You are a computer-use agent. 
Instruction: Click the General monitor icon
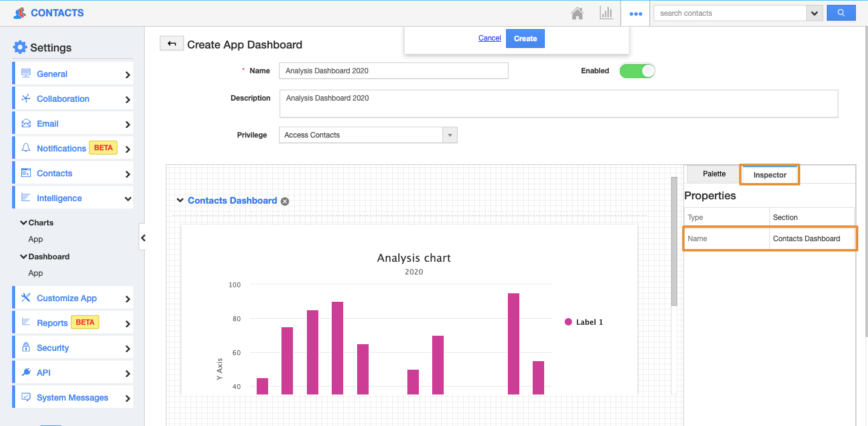tap(26, 73)
